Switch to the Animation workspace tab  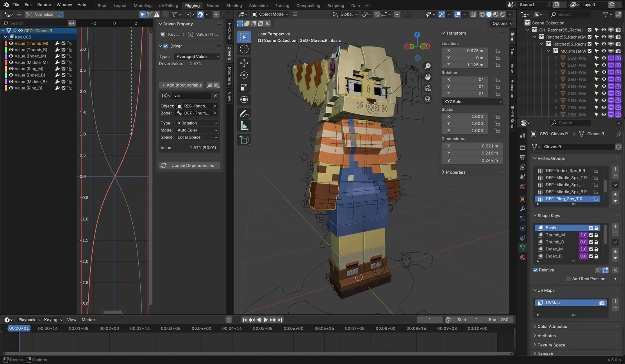pos(258,5)
